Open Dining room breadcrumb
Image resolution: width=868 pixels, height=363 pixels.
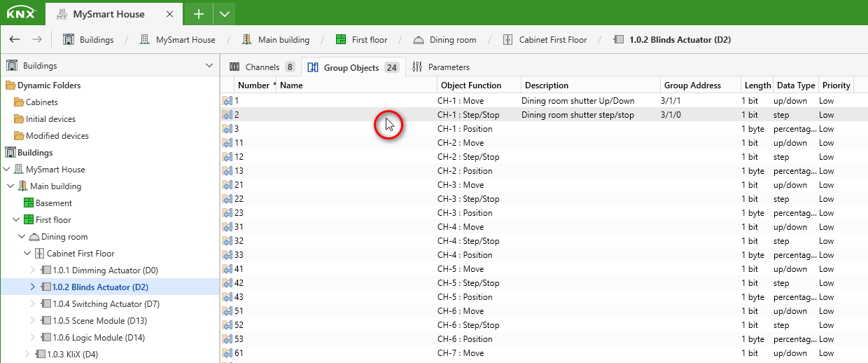(x=444, y=40)
